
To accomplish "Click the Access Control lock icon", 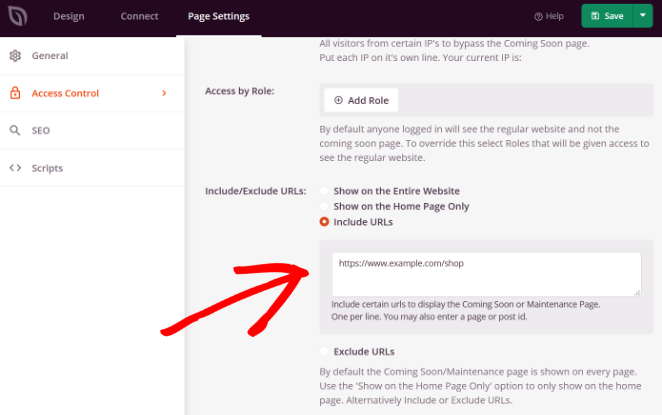I will tap(15, 93).
